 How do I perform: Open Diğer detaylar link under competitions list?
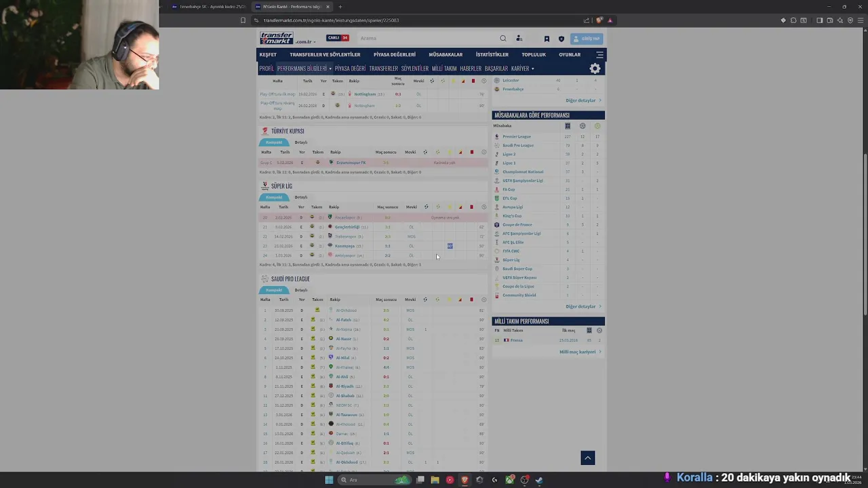pyautogui.click(x=583, y=306)
